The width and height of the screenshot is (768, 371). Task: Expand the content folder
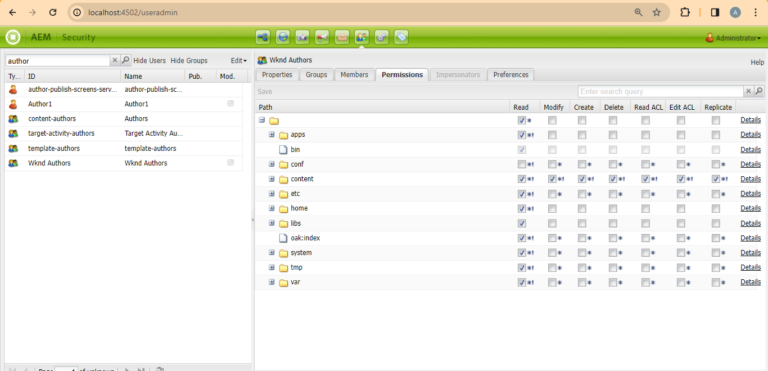click(271, 179)
